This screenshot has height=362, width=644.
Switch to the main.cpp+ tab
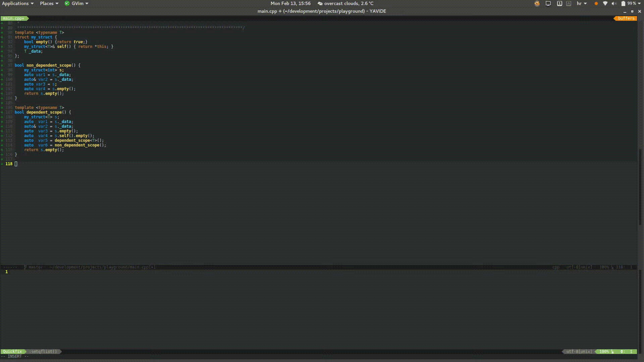pyautogui.click(x=13, y=18)
